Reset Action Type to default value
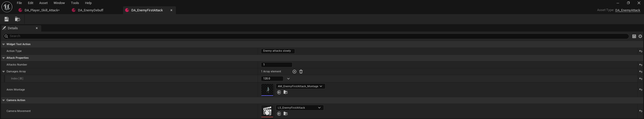644x119 pixels. click(x=640, y=51)
